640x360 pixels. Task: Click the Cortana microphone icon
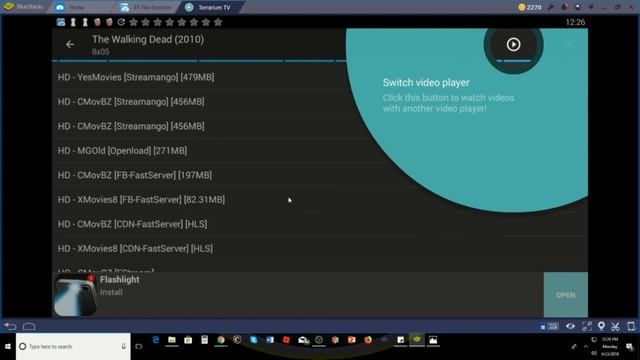point(123,347)
